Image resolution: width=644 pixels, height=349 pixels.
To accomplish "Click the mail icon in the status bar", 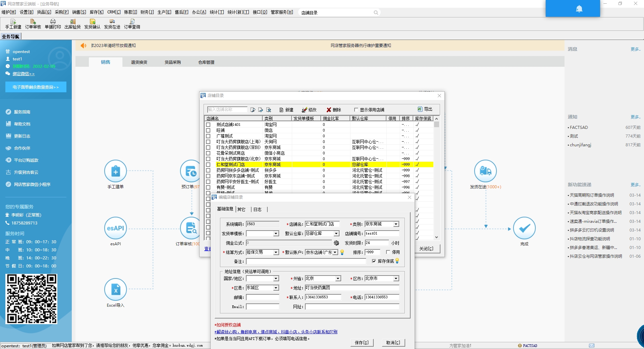I will click(x=592, y=345).
